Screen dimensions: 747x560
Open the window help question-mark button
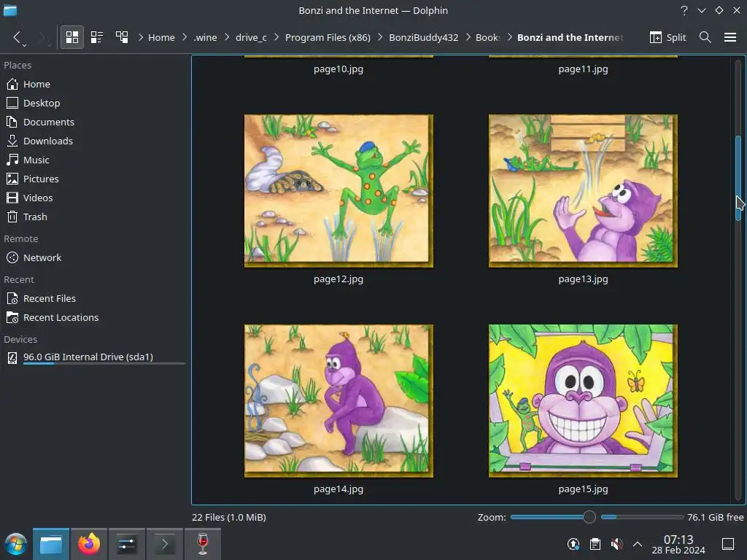point(684,10)
